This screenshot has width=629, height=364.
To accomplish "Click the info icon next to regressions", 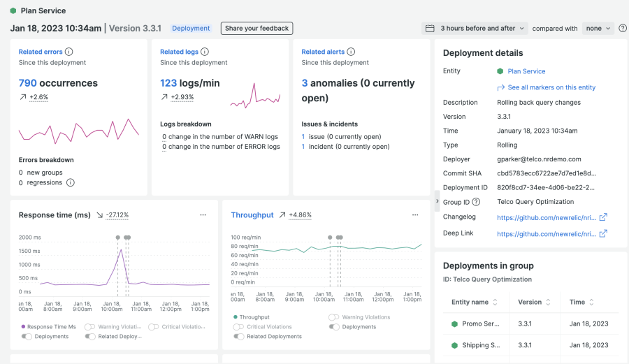I will point(70,183).
